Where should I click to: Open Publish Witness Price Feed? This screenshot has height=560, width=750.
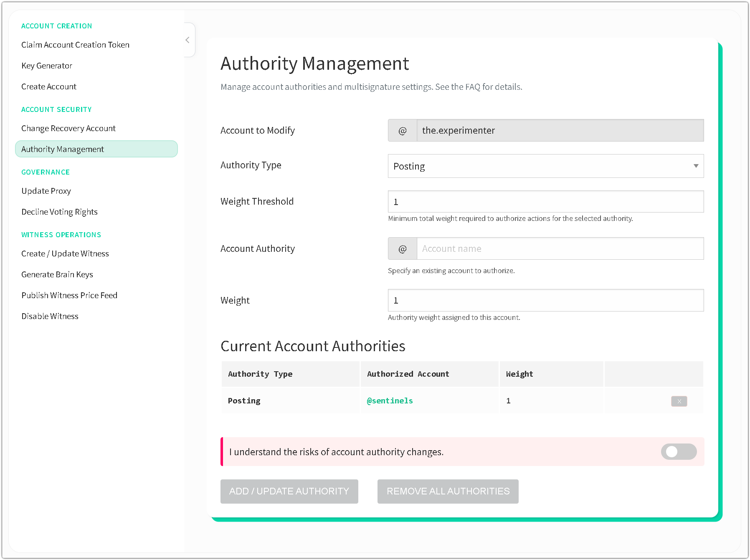(69, 295)
